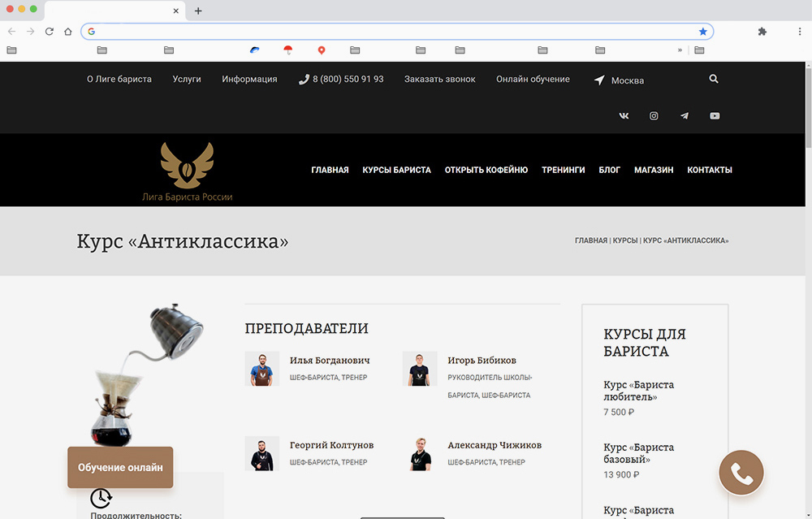Viewport: 812px width, 519px height.
Task: Open the browser extensions puzzle icon
Action: pos(762,32)
